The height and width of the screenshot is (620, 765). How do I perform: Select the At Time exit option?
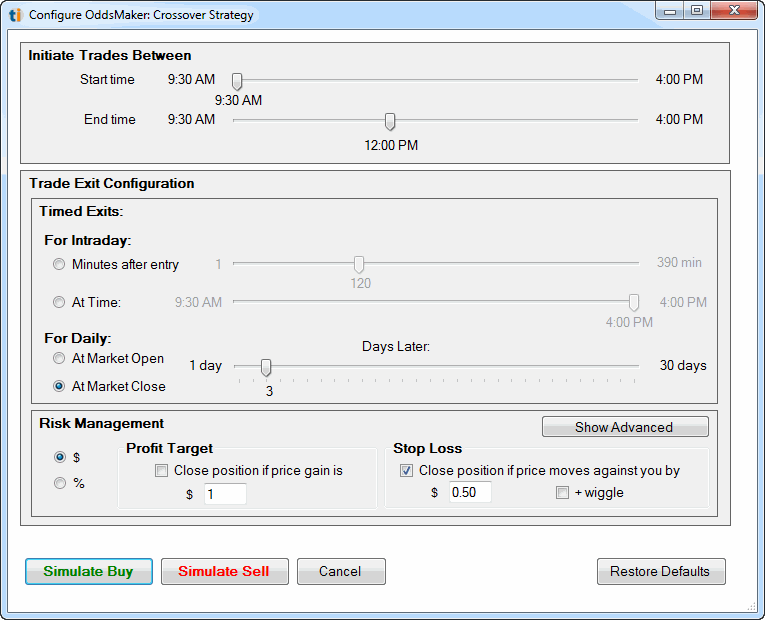(60, 302)
